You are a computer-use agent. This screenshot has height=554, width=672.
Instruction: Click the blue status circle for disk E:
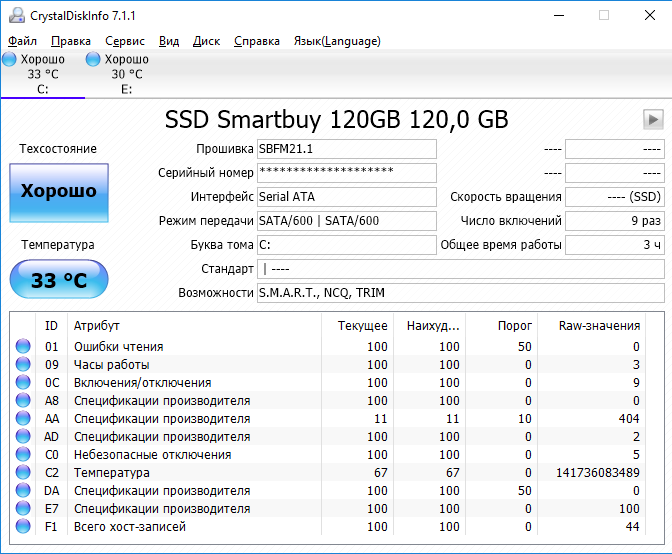click(93, 59)
